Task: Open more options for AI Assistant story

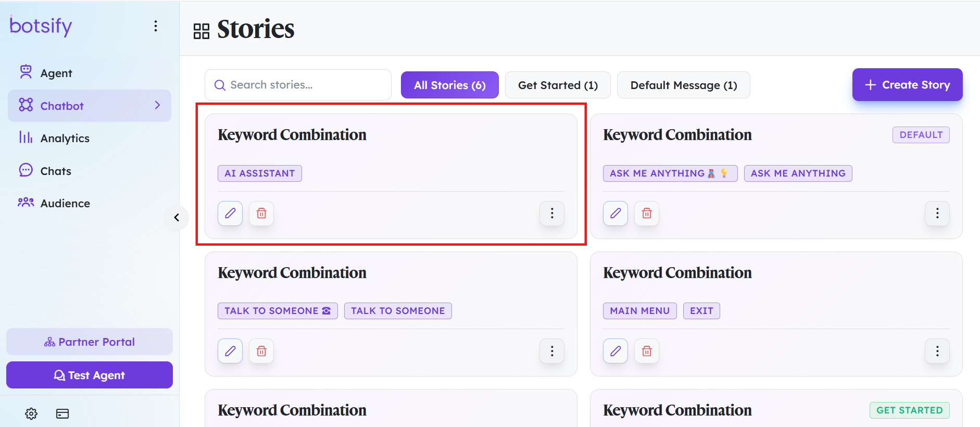Action: pyautogui.click(x=552, y=213)
